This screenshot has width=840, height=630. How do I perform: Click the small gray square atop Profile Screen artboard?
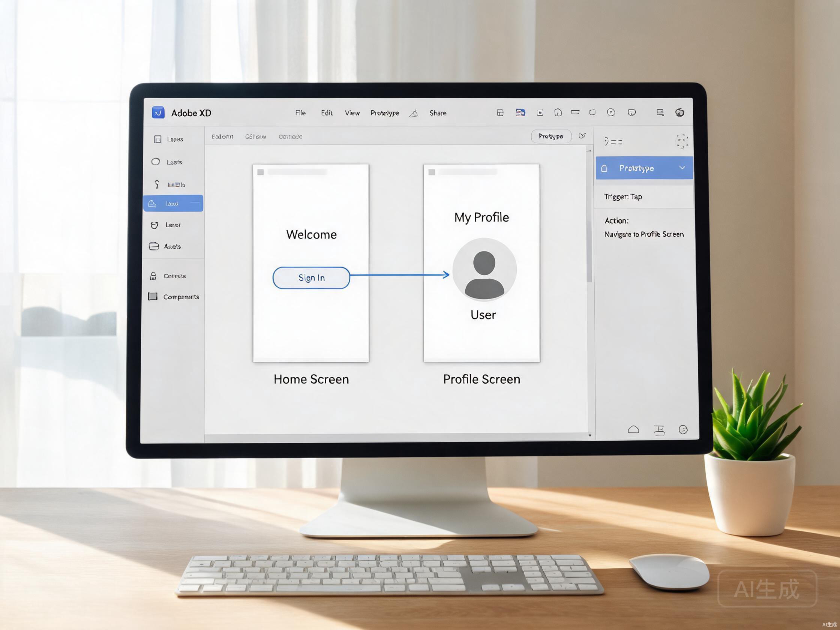pyautogui.click(x=432, y=172)
